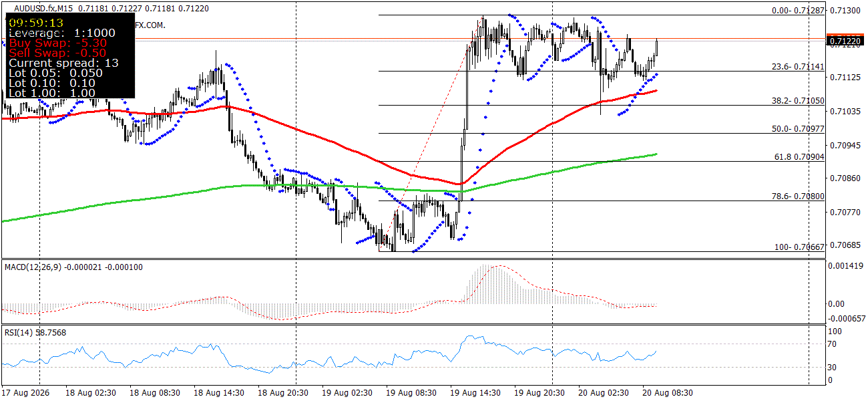
Task: Select the Sell Swap -0.50 line
Action: pos(57,53)
